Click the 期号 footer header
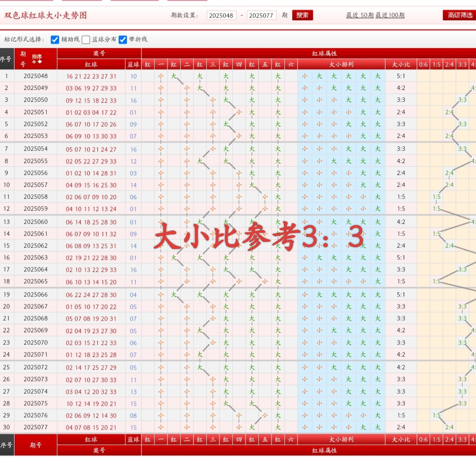The height and width of the screenshot is (464, 476). 36,445
